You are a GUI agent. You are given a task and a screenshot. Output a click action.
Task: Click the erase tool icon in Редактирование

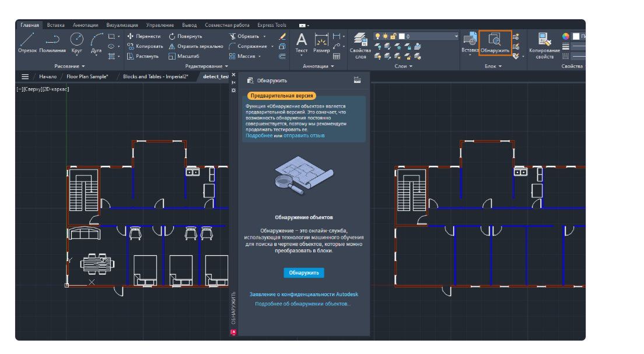[x=282, y=36]
